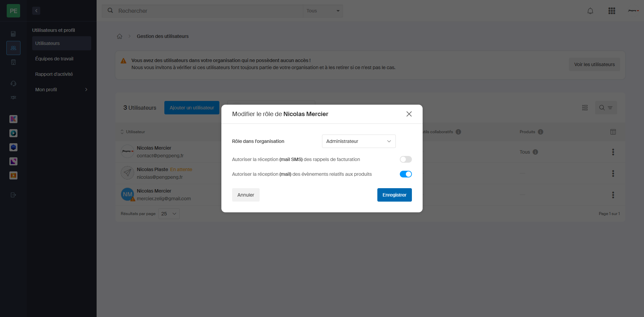644x317 pixels.
Task: Click the collaborative tools info icon
Action: (x=458, y=132)
